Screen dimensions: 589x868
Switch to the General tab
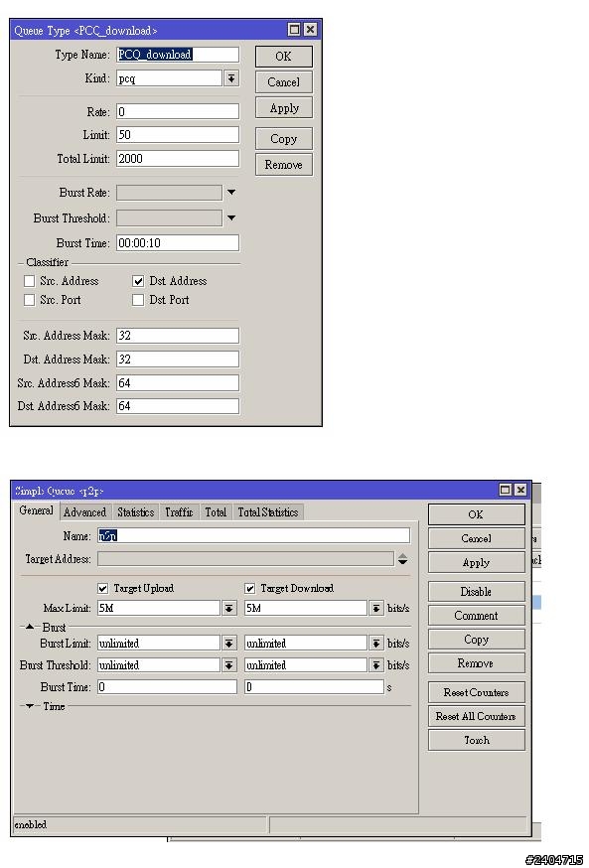point(36,510)
